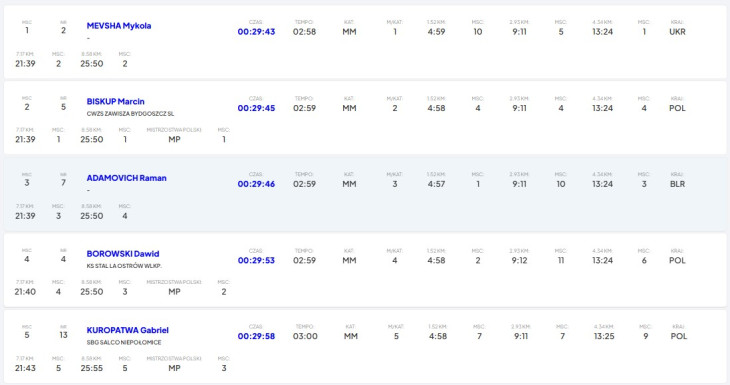The height and width of the screenshot is (385, 730).
Task: Open MEVSHA Mykola runner profile
Action: 119,26
